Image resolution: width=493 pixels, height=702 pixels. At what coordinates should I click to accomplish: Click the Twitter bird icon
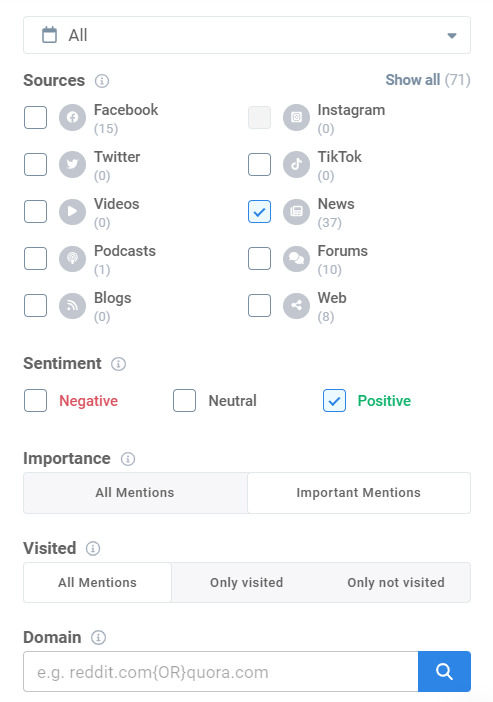pos(73,164)
